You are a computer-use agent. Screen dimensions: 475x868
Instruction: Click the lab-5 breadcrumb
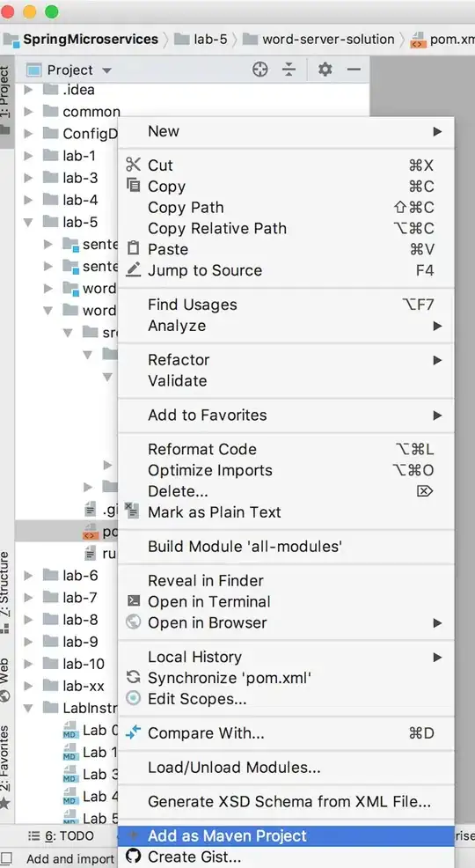tap(201, 40)
